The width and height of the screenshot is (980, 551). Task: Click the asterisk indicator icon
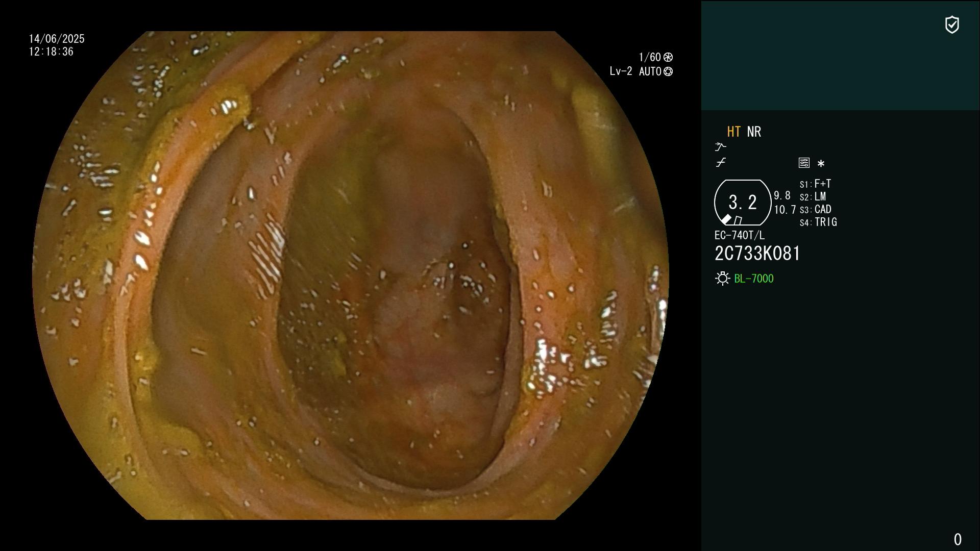(x=821, y=163)
